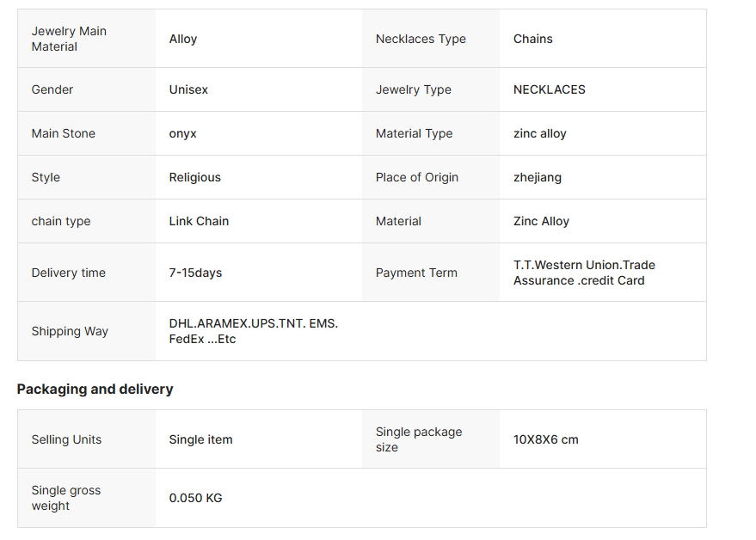Select the 'Religious' style value
Screen dimensions: 756x540
[x=194, y=177]
